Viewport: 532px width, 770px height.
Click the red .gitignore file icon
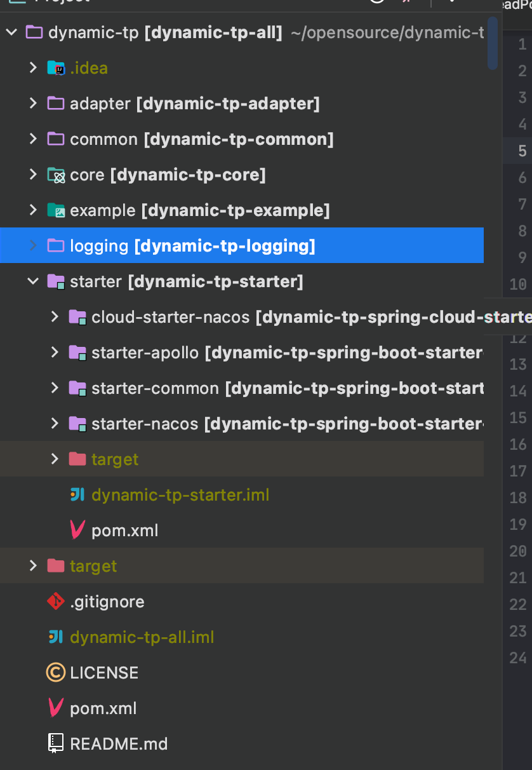tap(57, 602)
